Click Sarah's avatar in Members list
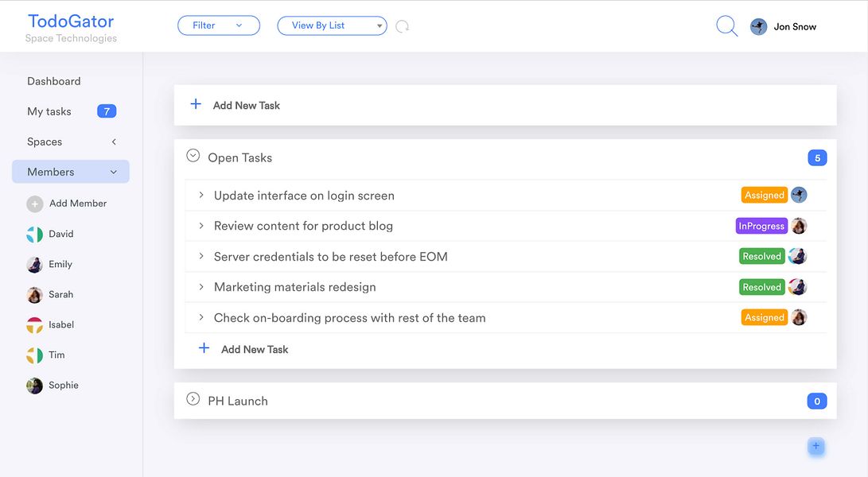Viewport: 868px width, 477px height. click(34, 295)
